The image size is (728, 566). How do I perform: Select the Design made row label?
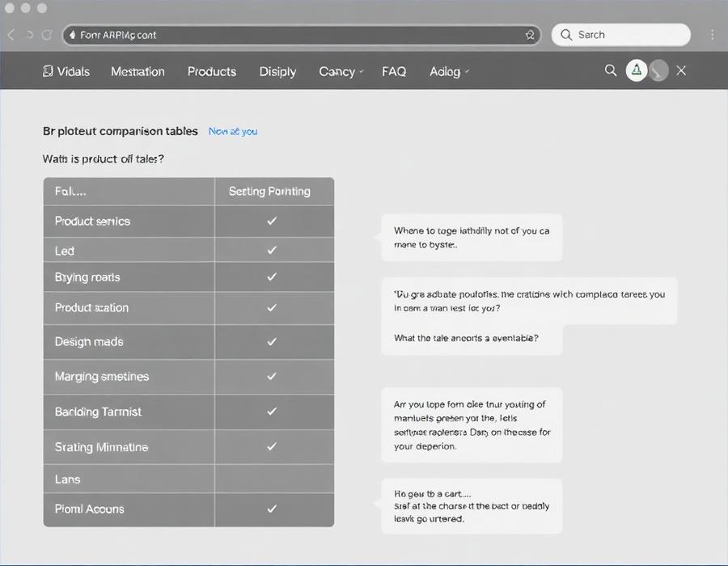point(89,342)
